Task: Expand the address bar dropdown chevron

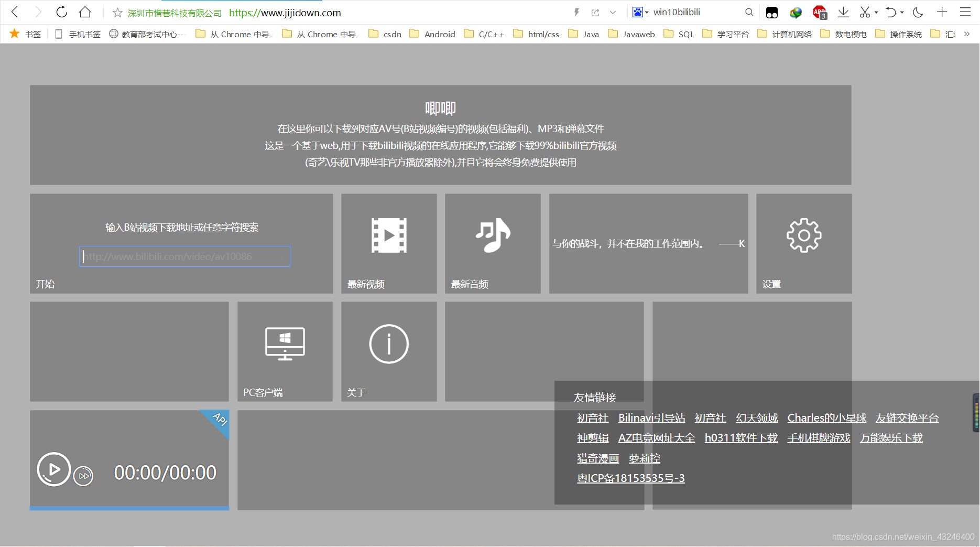Action: click(613, 12)
